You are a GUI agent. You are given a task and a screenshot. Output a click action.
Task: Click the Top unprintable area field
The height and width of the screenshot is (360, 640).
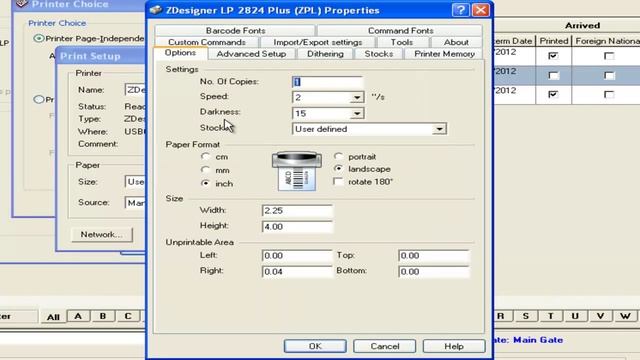433,256
